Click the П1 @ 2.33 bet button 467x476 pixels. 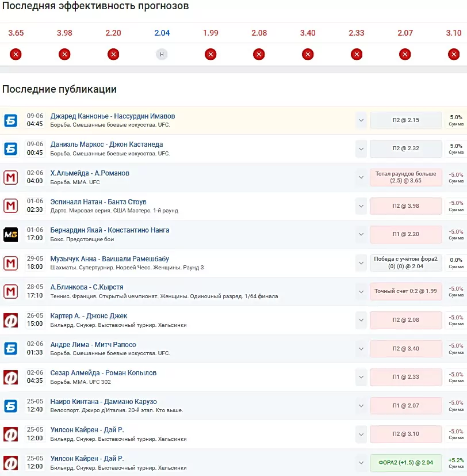click(x=405, y=377)
